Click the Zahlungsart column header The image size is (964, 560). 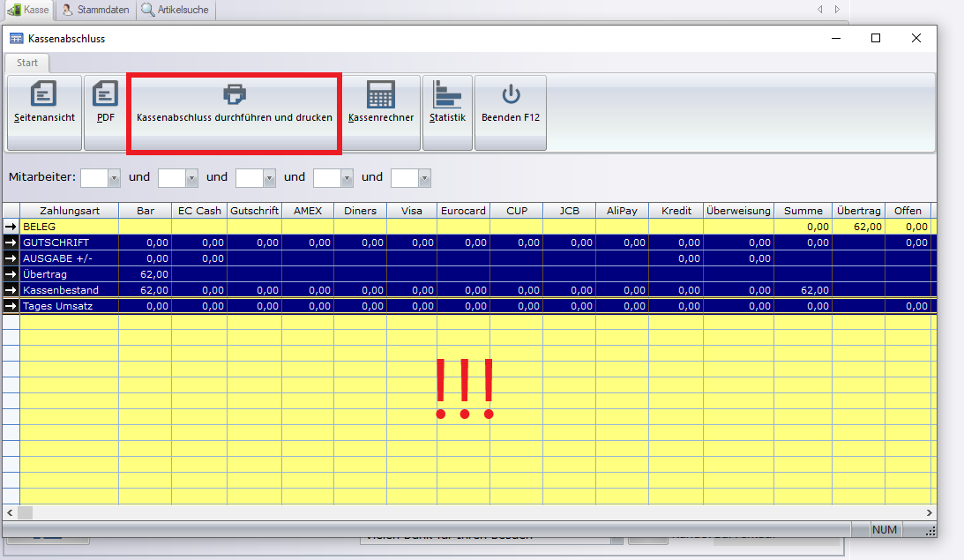[x=69, y=211]
